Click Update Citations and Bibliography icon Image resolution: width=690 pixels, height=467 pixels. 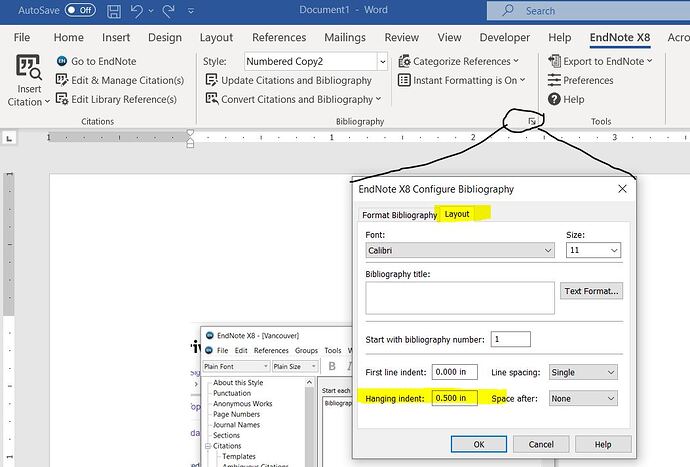[x=212, y=80]
